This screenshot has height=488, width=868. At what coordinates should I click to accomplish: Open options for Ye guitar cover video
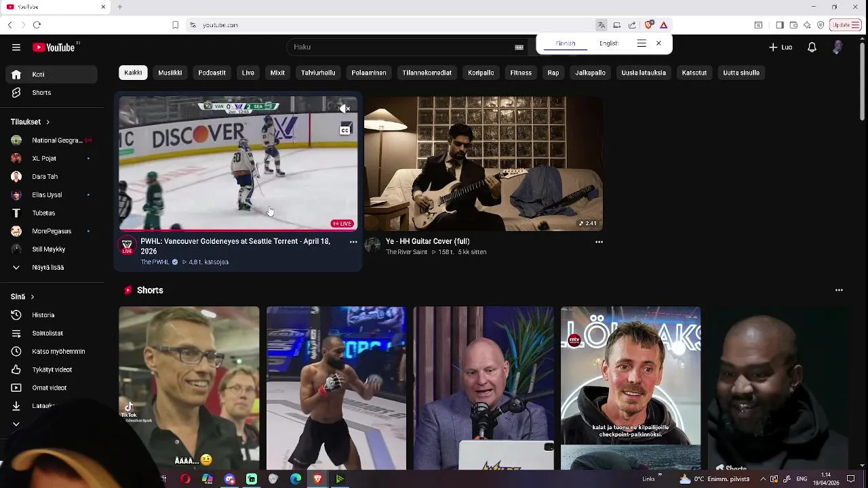pos(599,242)
